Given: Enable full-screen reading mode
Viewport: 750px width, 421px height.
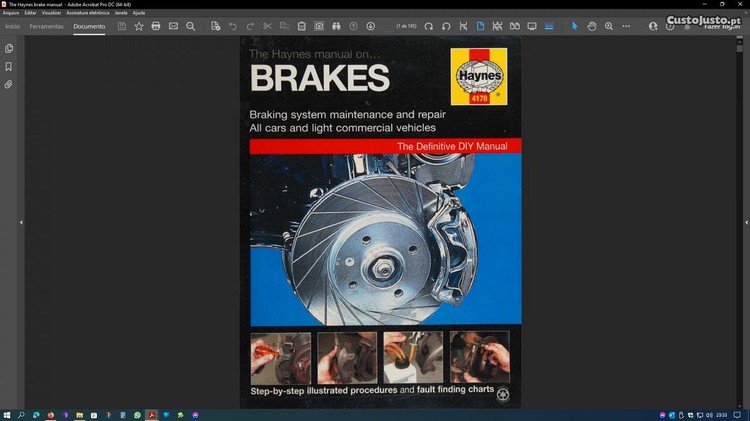Looking at the screenshot, I should tap(532, 26).
